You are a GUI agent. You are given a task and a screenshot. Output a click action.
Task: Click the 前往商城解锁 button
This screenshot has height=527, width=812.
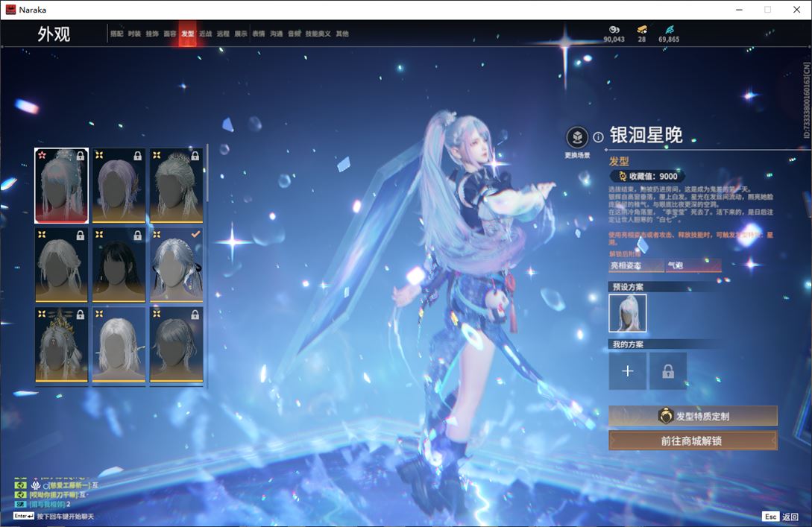[x=693, y=441]
